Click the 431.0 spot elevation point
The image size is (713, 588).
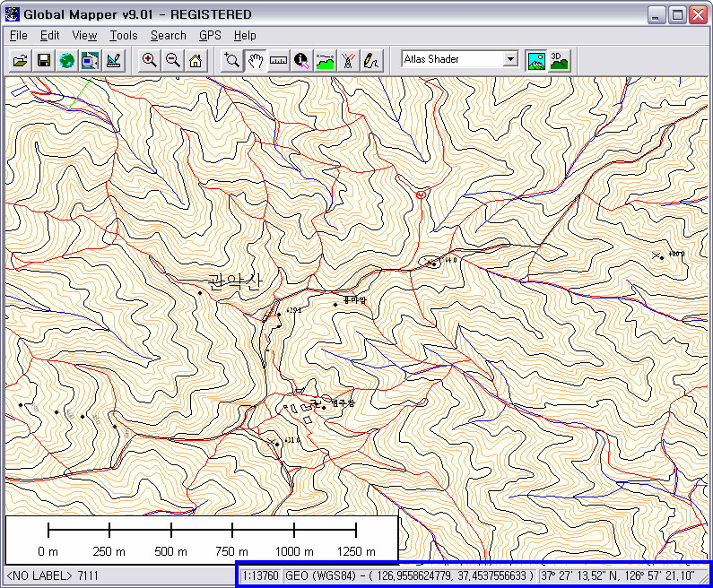point(277,444)
